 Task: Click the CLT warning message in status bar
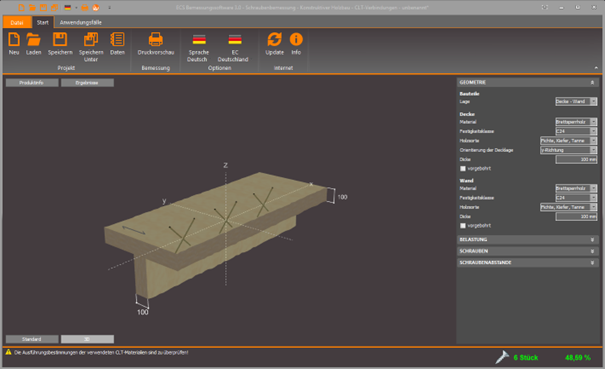(101, 352)
